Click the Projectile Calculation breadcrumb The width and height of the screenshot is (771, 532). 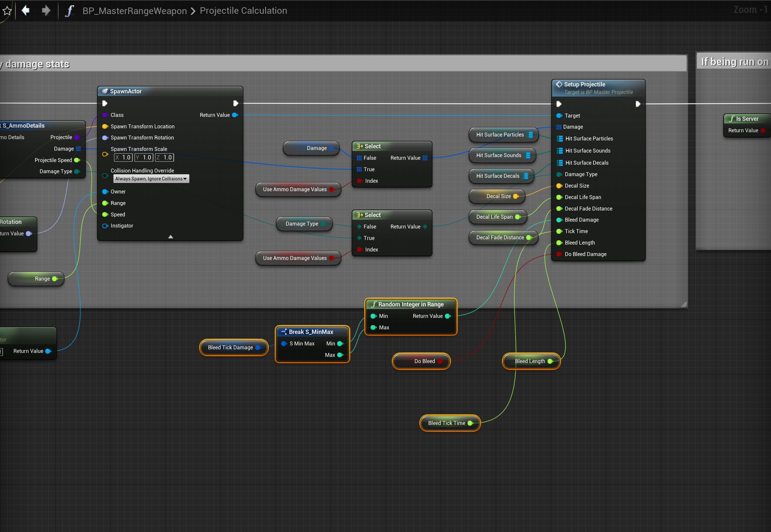click(243, 11)
